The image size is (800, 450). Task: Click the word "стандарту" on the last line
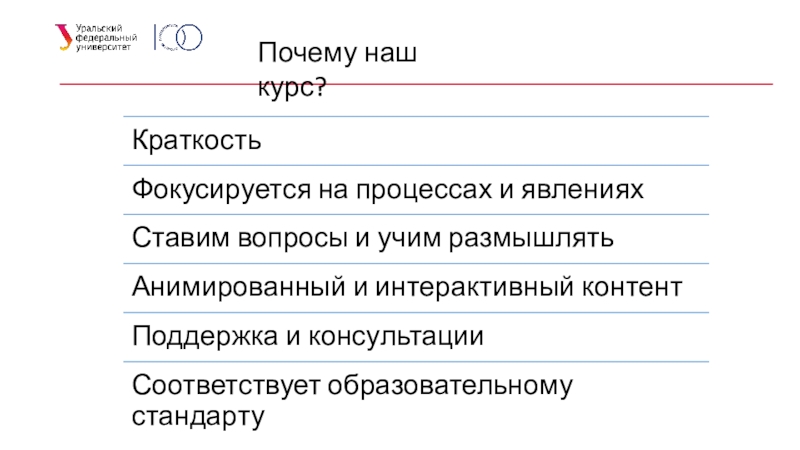pyautogui.click(x=198, y=415)
